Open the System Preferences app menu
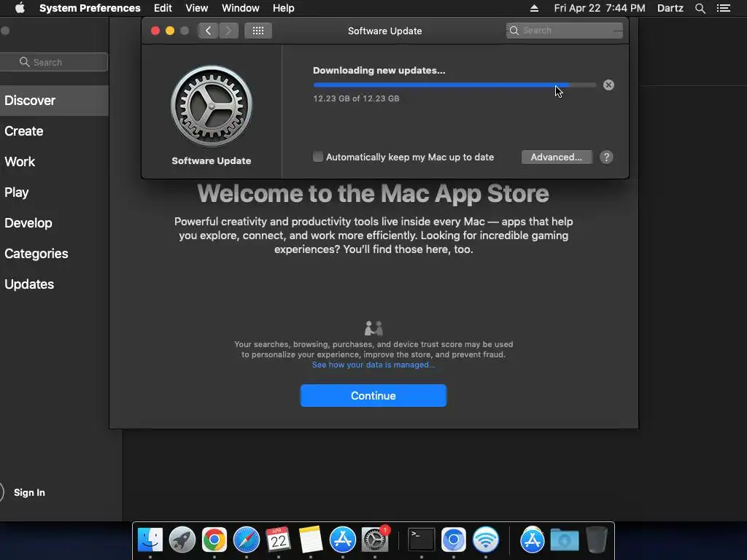The image size is (747, 560). click(x=90, y=8)
